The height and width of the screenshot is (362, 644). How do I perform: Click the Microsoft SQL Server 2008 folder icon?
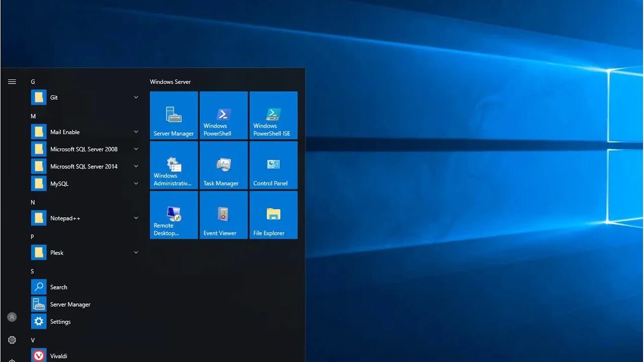coord(39,149)
